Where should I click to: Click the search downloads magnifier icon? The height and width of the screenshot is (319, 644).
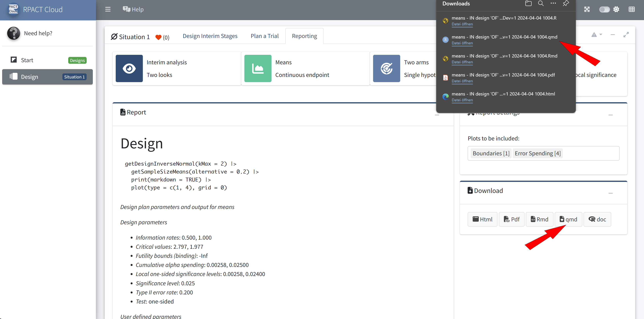(541, 3)
